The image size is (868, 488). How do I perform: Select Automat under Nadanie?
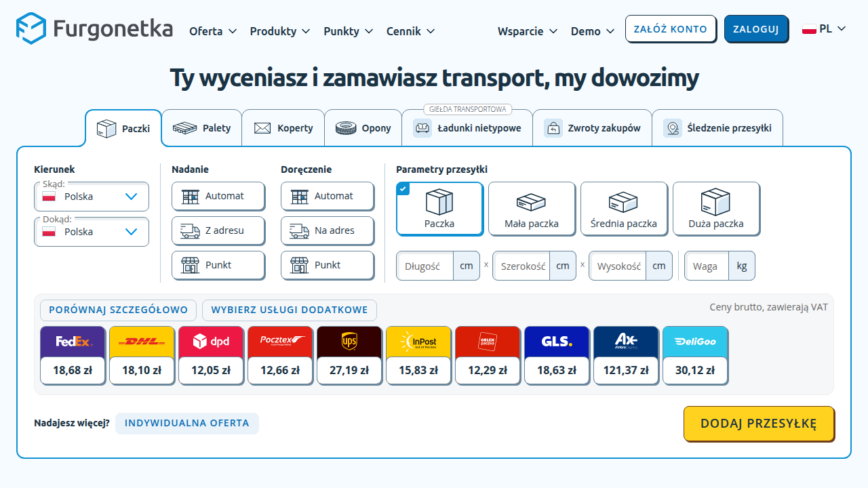click(x=218, y=196)
